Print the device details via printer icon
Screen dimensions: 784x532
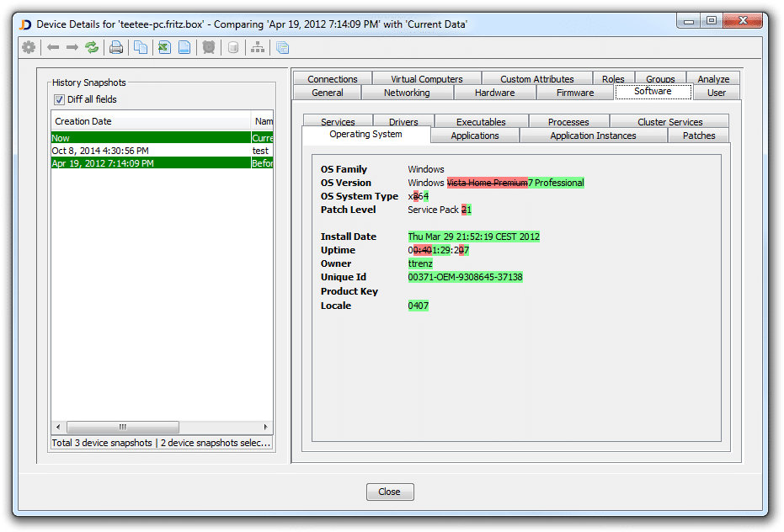pyautogui.click(x=116, y=47)
